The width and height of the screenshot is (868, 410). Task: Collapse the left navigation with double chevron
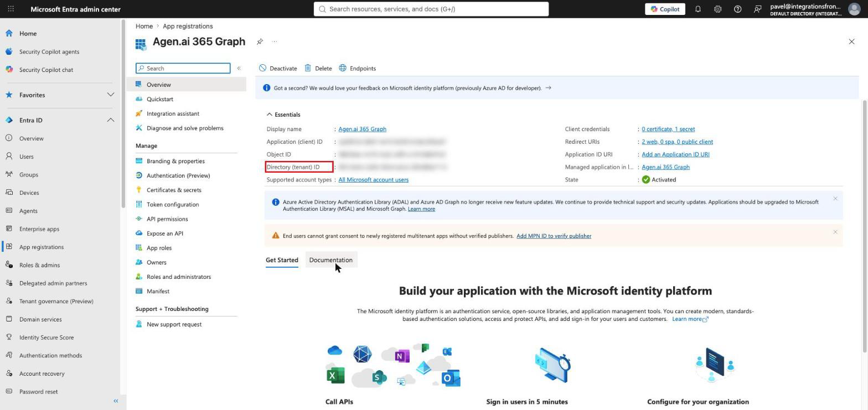coord(116,401)
